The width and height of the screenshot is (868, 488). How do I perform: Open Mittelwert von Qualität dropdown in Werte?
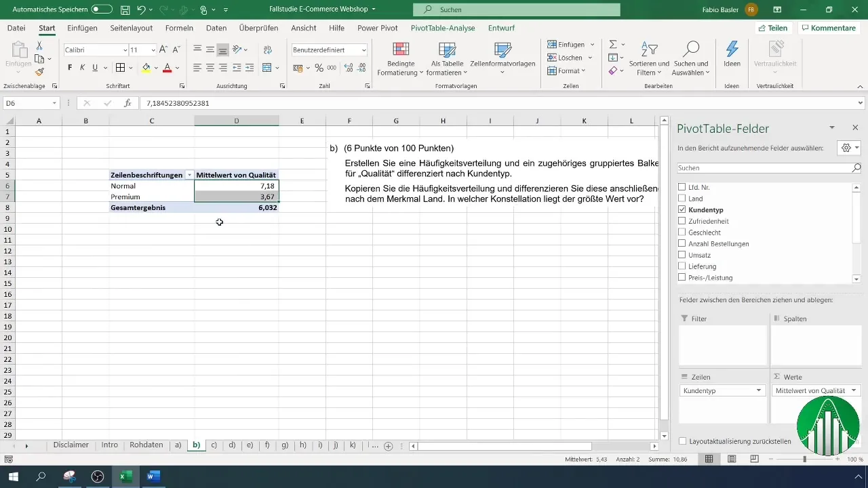click(x=853, y=390)
